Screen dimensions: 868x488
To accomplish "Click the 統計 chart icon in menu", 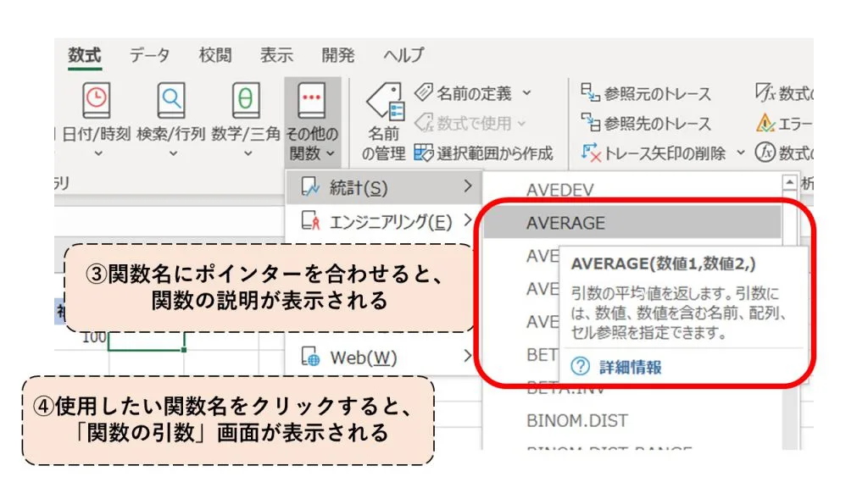I will click(310, 187).
